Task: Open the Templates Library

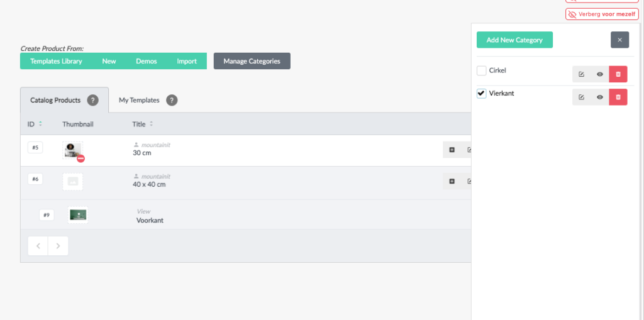Action: (56, 61)
